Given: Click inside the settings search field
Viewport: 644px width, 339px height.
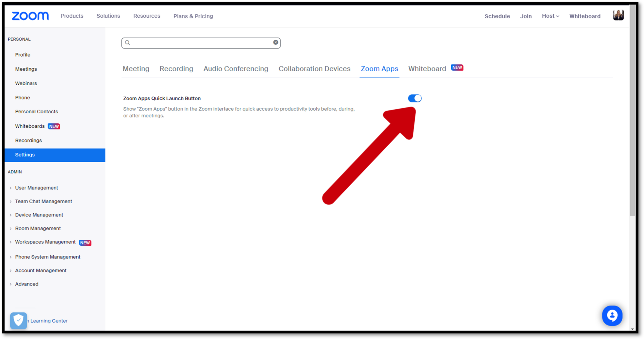Looking at the screenshot, I should click(x=201, y=43).
